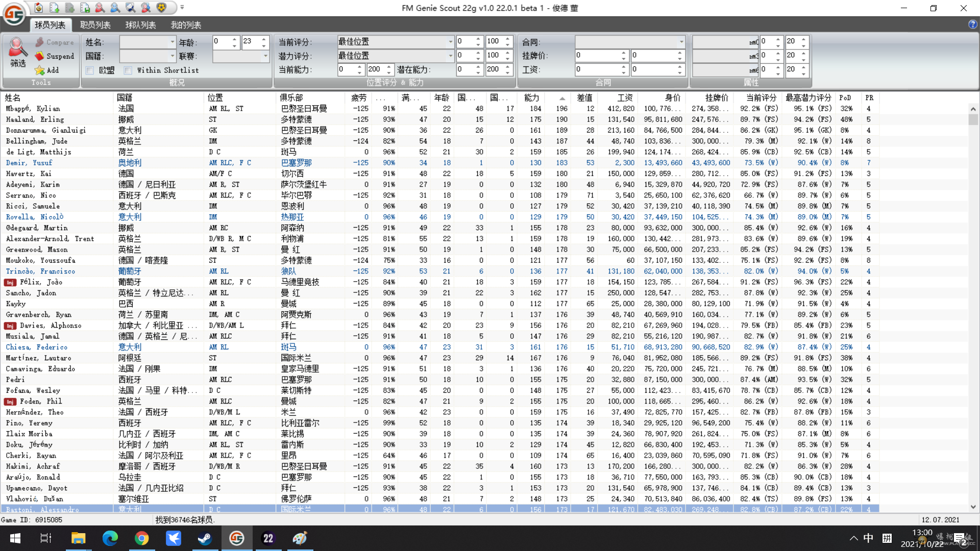Open Football Manager 22 taskbar icon
Viewport: 980px width, 551px height.
(268, 538)
